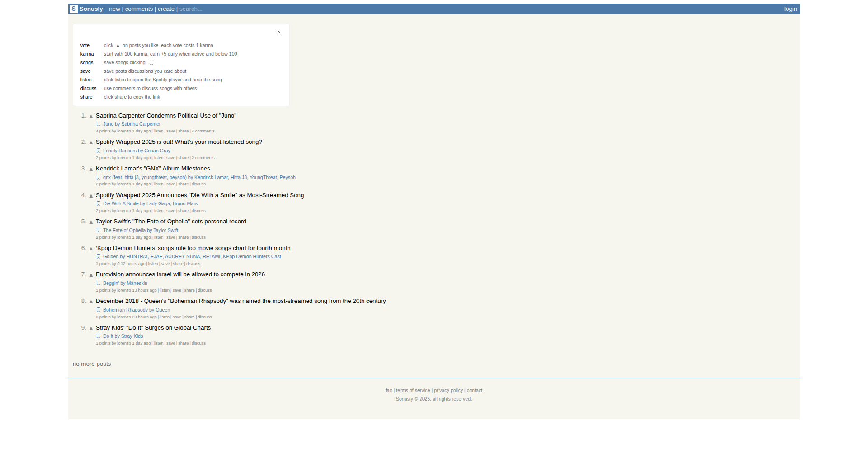
Task: Click the Sonusly logo icon
Action: [x=73, y=9]
